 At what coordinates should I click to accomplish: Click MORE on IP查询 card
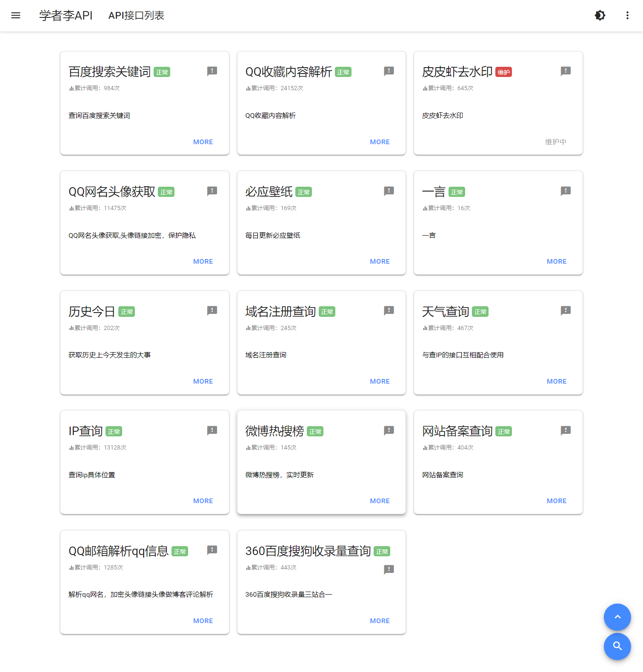coord(203,501)
